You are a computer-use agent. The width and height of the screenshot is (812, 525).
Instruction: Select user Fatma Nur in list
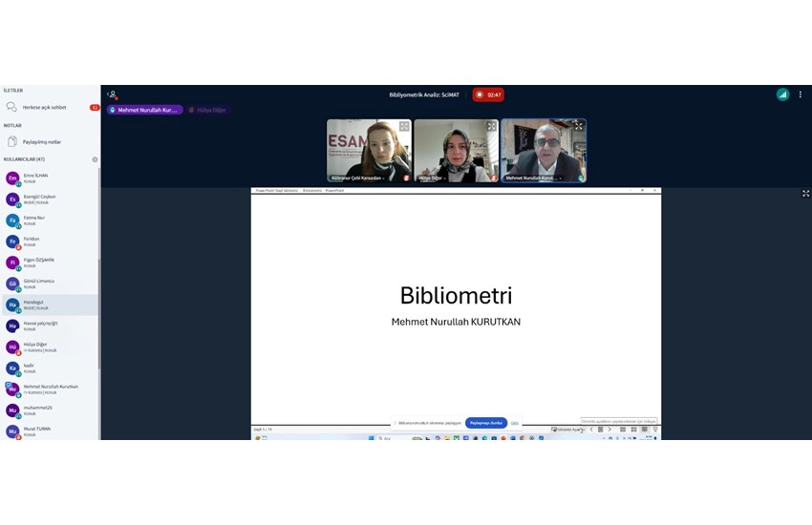click(36, 219)
